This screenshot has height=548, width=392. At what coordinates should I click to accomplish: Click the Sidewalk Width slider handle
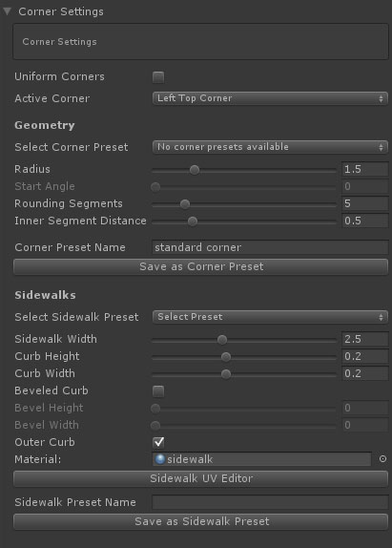pos(222,340)
